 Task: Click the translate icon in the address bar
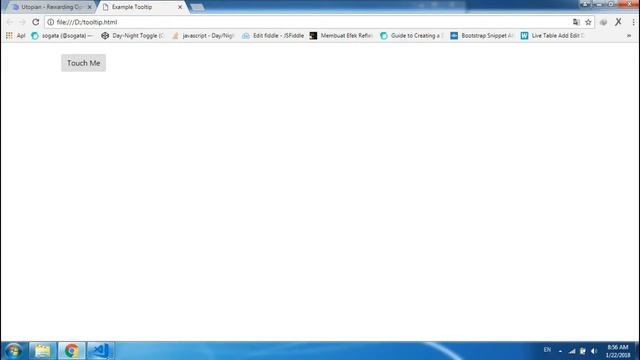(576, 22)
